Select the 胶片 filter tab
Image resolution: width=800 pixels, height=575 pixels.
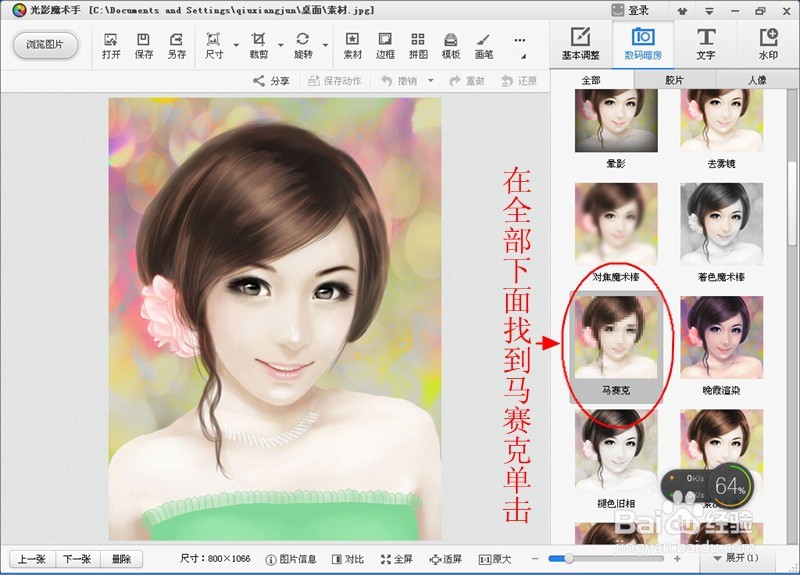coord(674,80)
